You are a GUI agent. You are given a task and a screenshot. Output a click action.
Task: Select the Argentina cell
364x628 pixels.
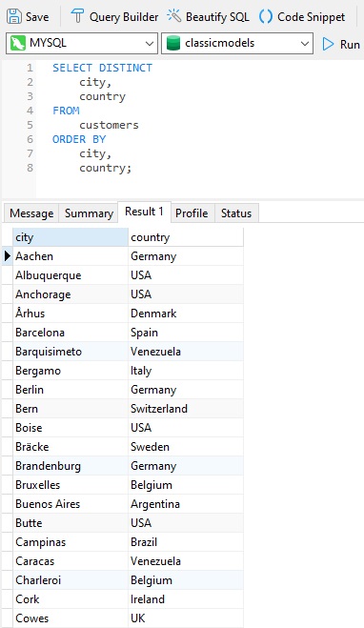click(186, 504)
